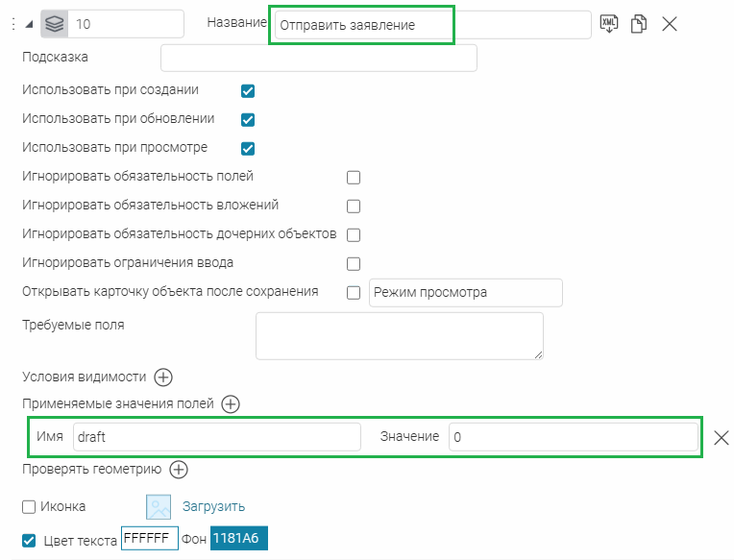This screenshot has height=560, width=734.
Task: Click the icon image placeholder
Action: pos(159,507)
